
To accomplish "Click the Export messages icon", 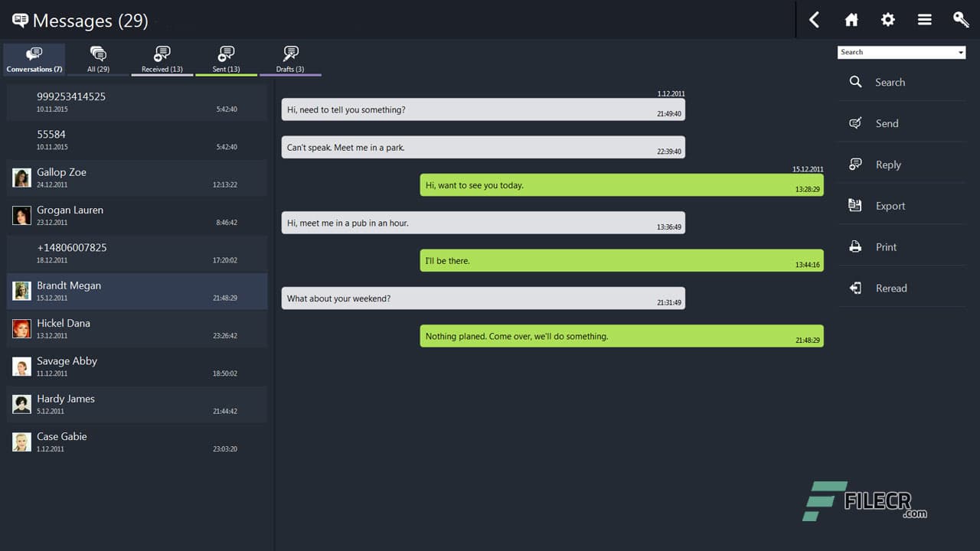I will [856, 205].
